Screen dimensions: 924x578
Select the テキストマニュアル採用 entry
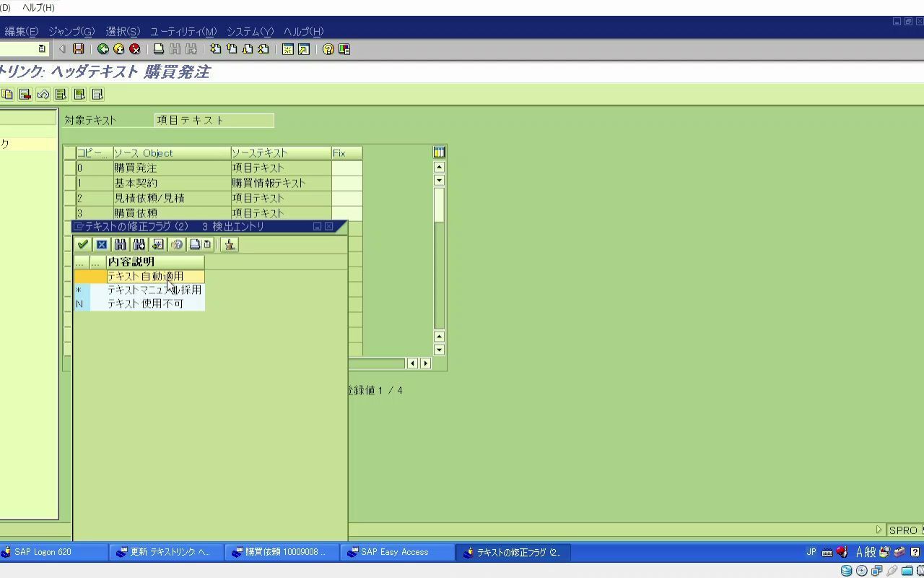tap(155, 290)
